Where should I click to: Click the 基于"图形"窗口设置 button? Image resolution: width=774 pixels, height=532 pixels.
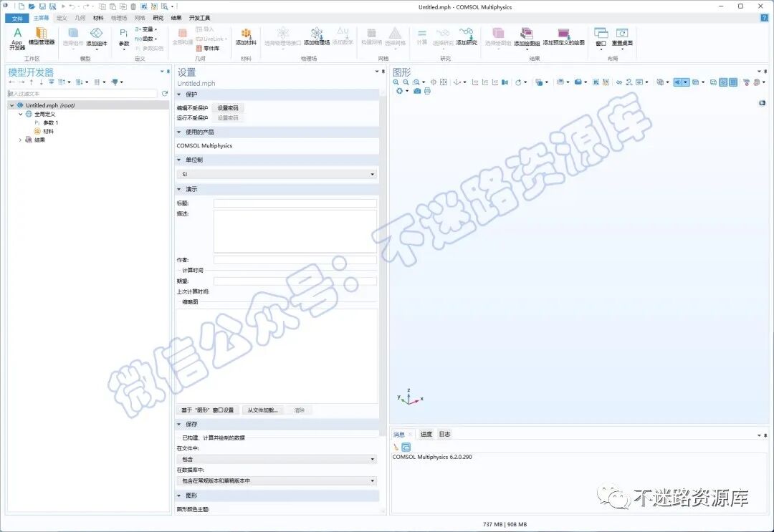tap(207, 410)
